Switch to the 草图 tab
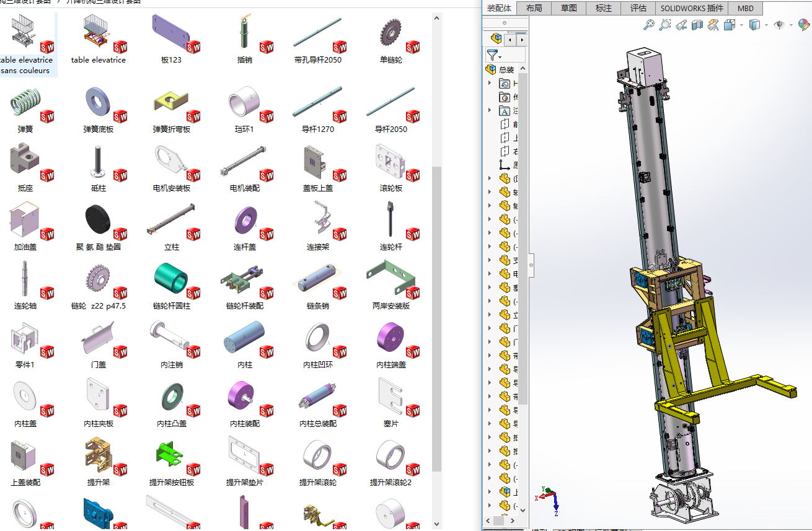Screen dimensions: 812x531 [568, 8]
